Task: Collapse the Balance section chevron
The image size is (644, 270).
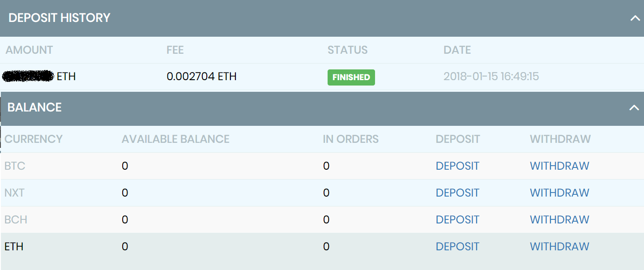Action: tap(634, 108)
